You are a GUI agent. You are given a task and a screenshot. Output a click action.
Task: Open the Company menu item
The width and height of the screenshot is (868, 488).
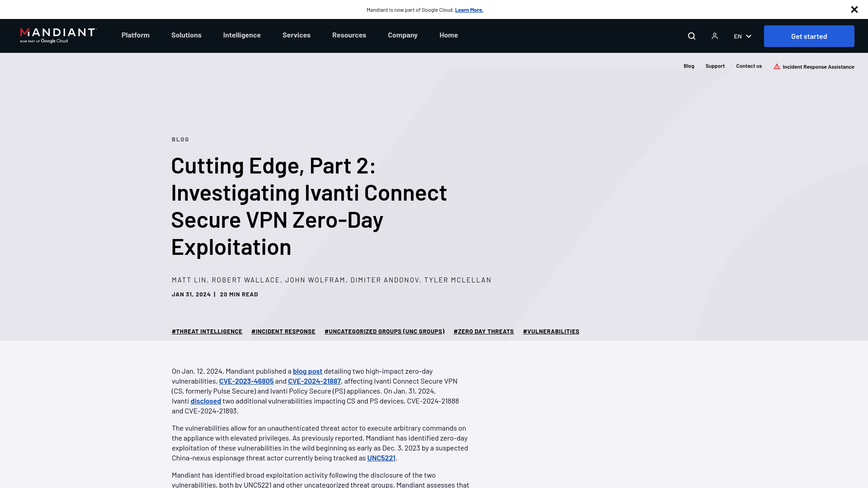403,34
